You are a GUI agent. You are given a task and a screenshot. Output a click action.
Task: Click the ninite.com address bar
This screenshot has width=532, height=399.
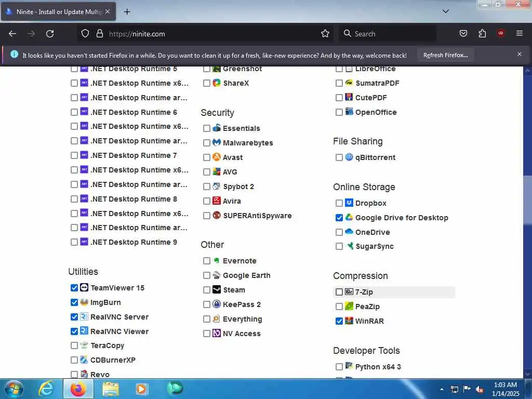pyautogui.click(x=207, y=34)
